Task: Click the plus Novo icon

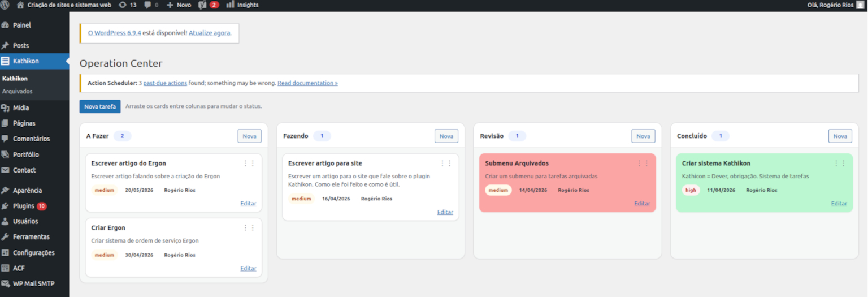Action: tap(170, 5)
